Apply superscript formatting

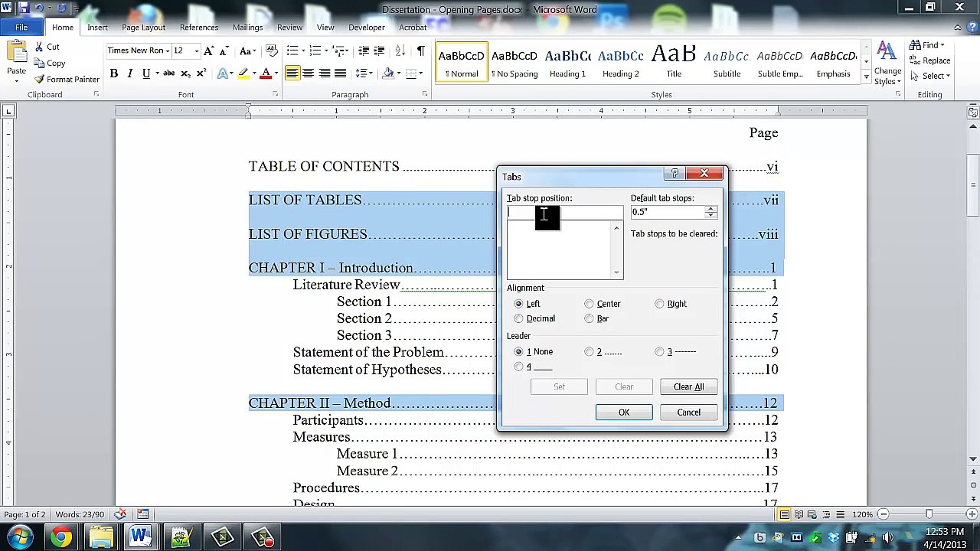point(201,73)
